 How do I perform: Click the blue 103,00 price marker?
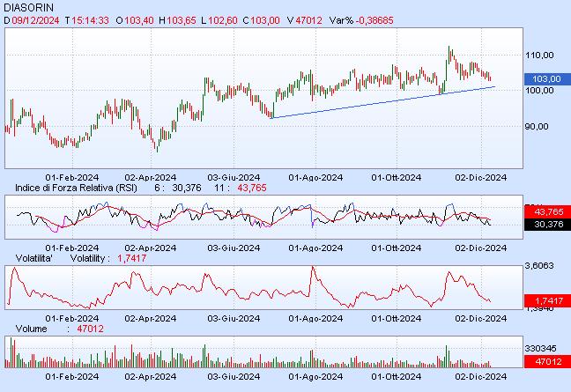click(547, 79)
